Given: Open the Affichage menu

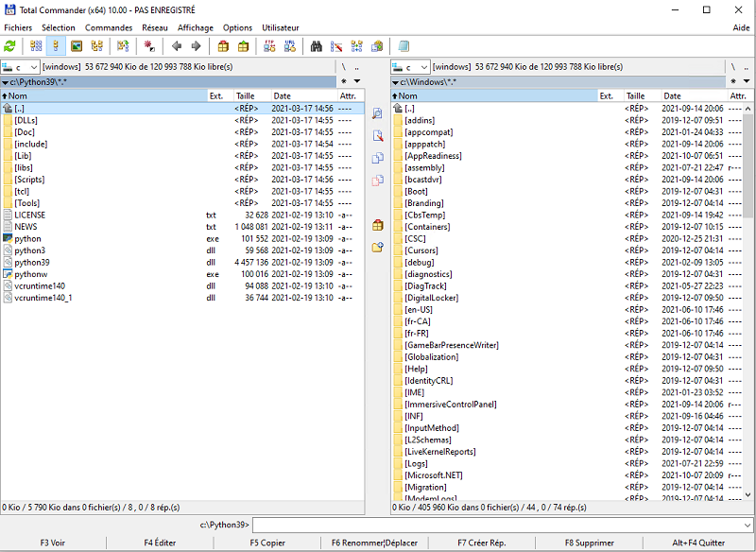Looking at the screenshot, I should 196,27.
